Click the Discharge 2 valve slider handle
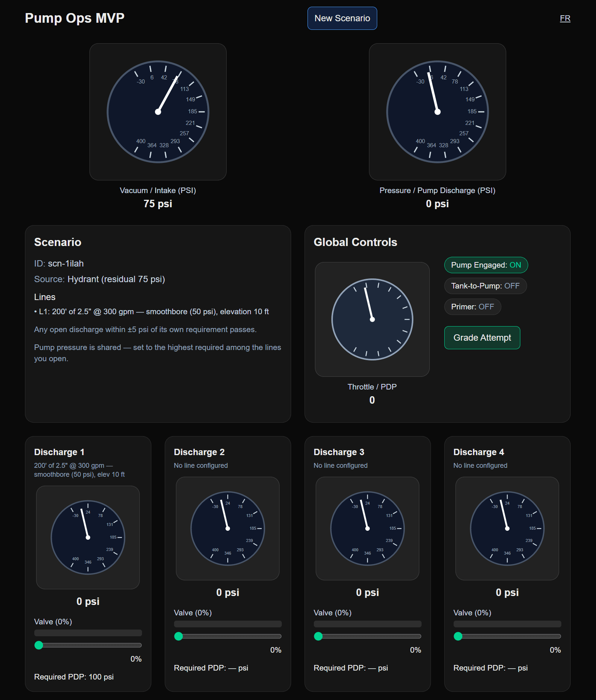This screenshot has width=596, height=700. coord(179,636)
